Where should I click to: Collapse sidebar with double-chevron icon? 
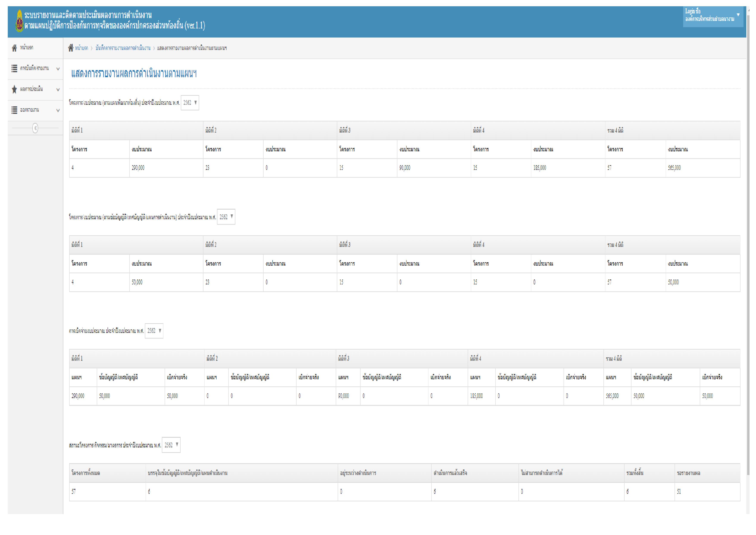click(35, 128)
